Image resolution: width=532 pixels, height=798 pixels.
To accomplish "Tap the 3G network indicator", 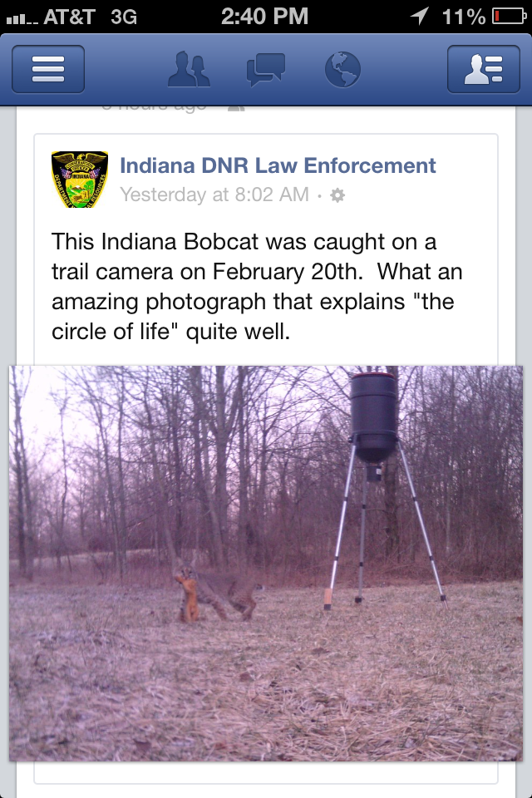I will [x=124, y=17].
